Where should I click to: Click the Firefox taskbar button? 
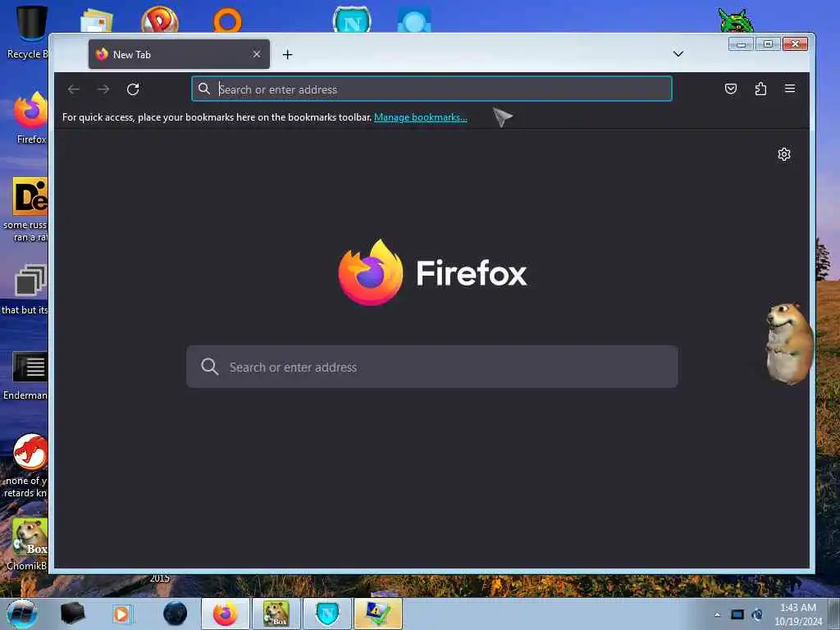pyautogui.click(x=226, y=614)
